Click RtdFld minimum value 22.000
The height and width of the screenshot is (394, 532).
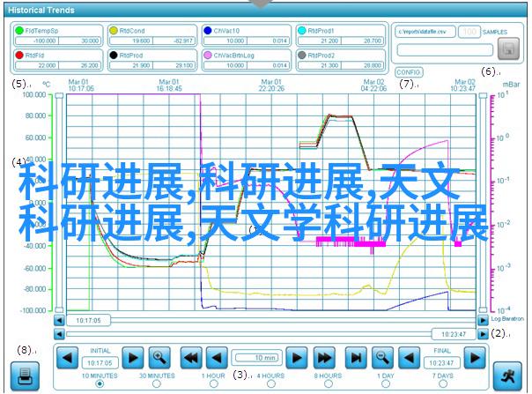tap(37, 65)
